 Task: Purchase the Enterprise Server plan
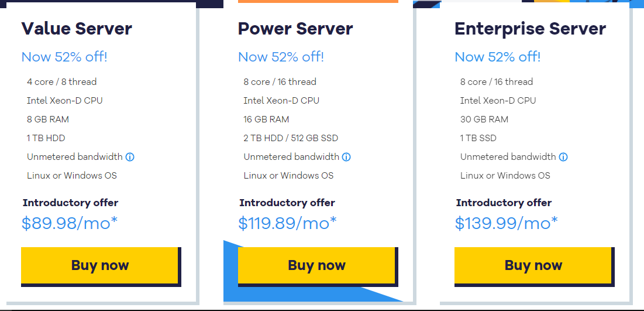533,265
